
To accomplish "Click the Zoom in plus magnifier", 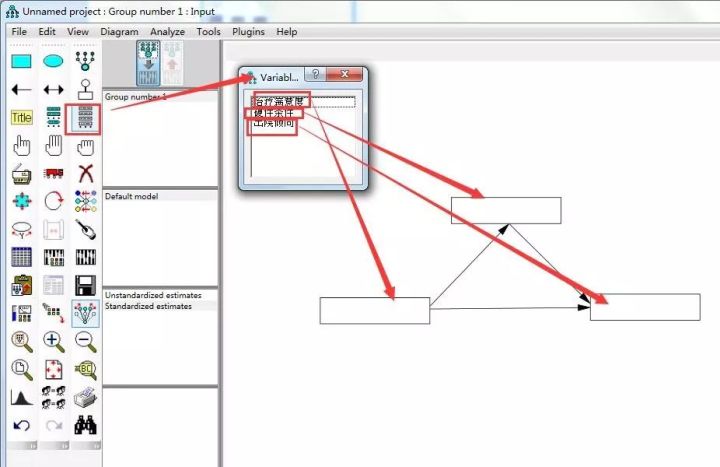I will [53, 342].
